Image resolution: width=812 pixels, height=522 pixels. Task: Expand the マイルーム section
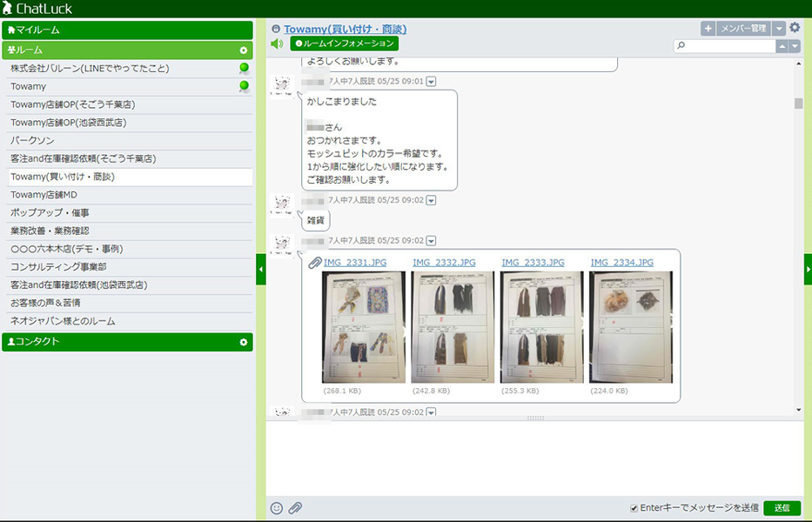(x=127, y=30)
